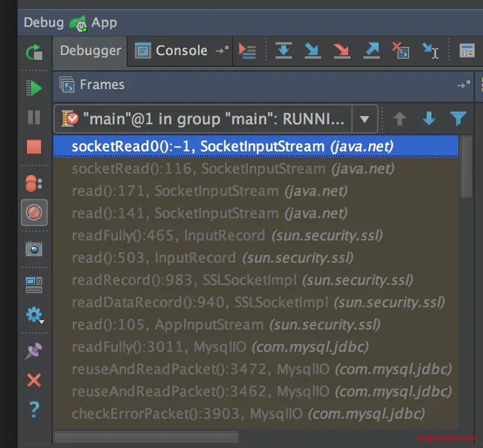The height and width of the screenshot is (448, 483).
Task: Click the horizontal scrollbar under frames
Action: (x=146, y=437)
